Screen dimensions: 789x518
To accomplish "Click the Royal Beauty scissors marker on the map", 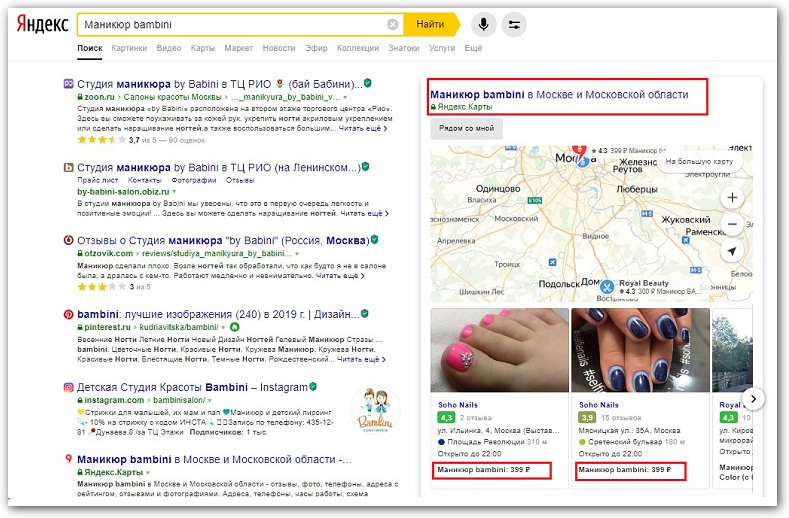I will pyautogui.click(x=607, y=287).
